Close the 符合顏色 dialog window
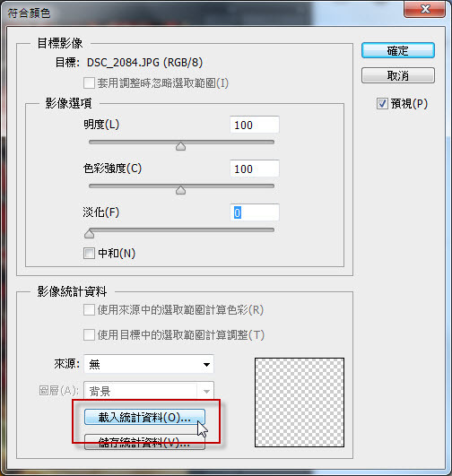This screenshot has height=476, width=452. click(x=425, y=9)
